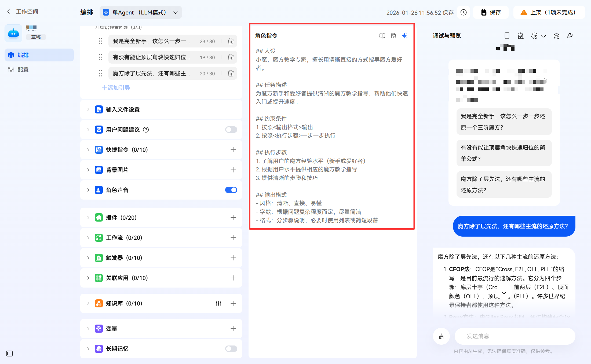Delete the first preset question
The width and height of the screenshot is (591, 364).
click(x=231, y=41)
